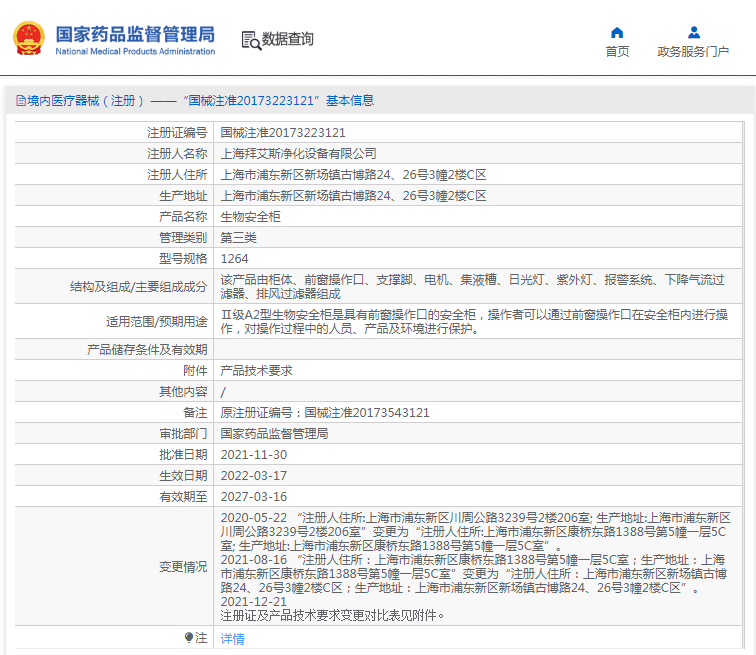Screen dimensions: 756x655
Task: Click the government service portal person icon
Action: 694,32
